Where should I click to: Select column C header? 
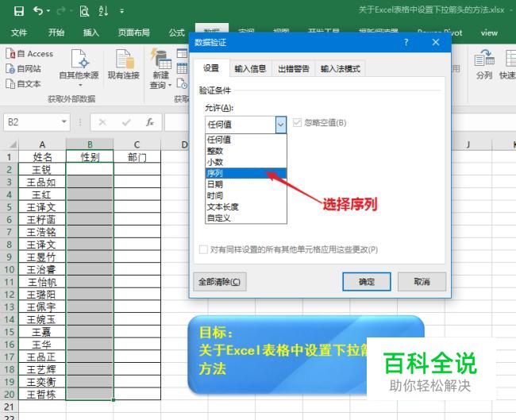137,144
